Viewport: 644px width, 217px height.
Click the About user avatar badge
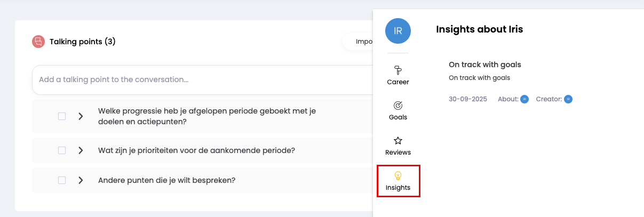(x=524, y=99)
